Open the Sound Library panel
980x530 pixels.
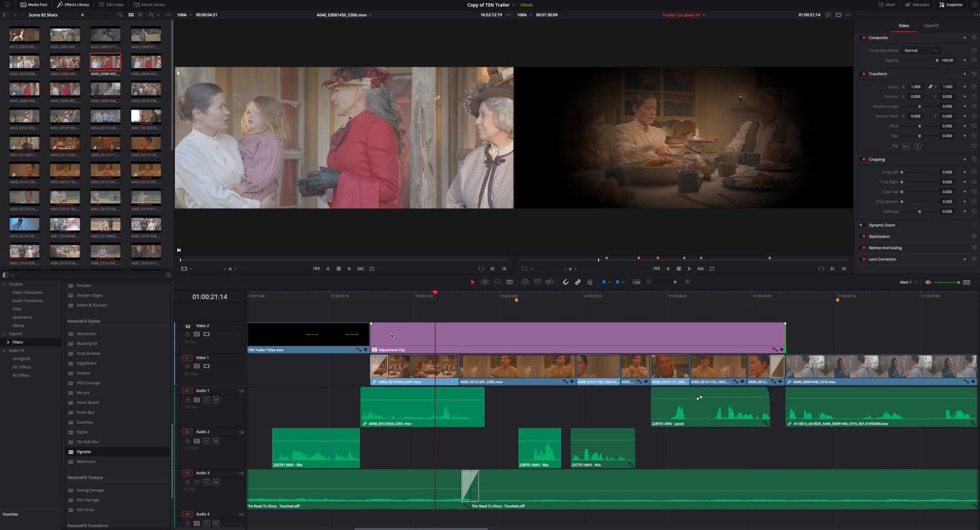(x=149, y=4)
